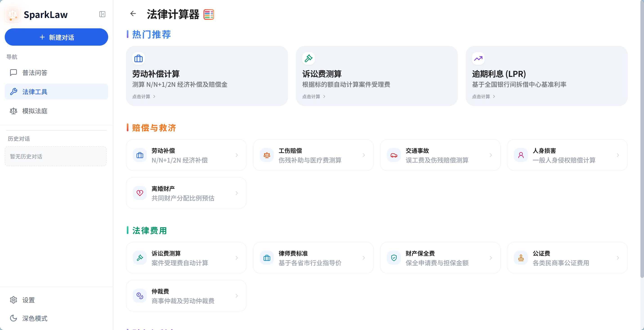Image resolution: width=644 pixels, height=330 pixels.
Task: Open the 普法问答 navigation item
Action: pos(56,73)
